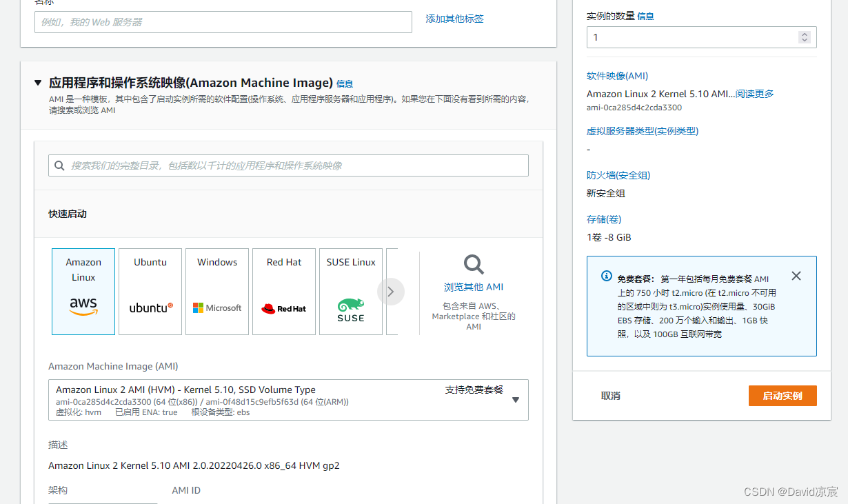
Task: Click the 架构 field label
Action: 58,490
